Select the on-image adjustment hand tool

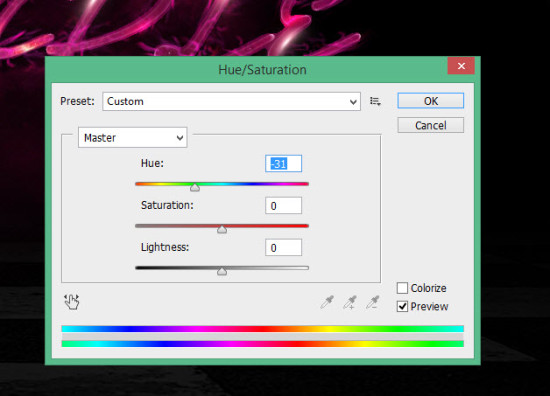pos(72,302)
